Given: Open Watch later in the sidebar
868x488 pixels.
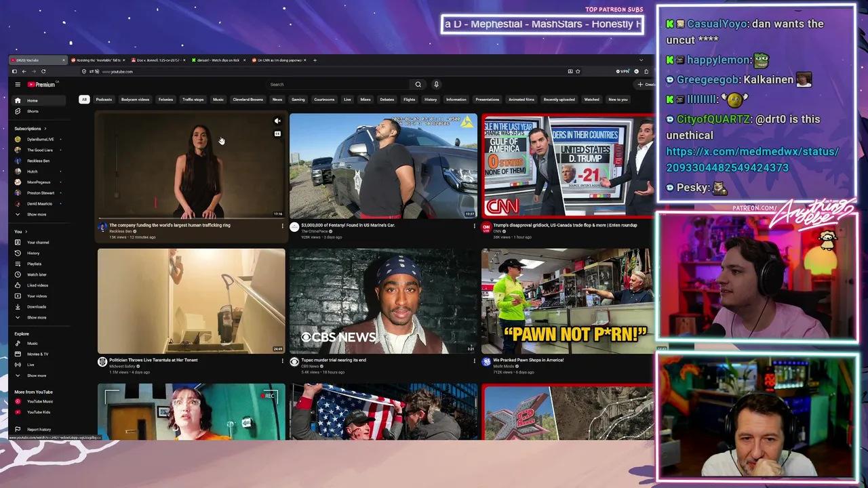Looking at the screenshot, I should click(x=38, y=274).
